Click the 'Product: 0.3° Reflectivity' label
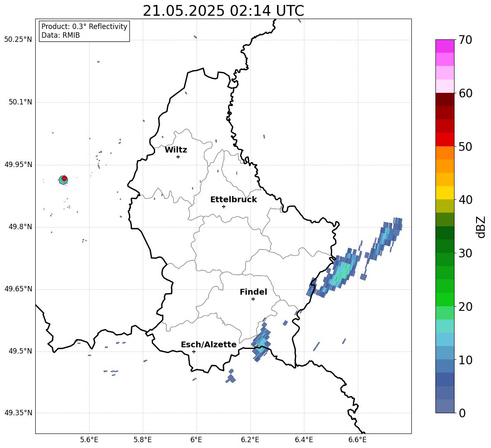Screen dimensions: 491x448 [84, 27]
